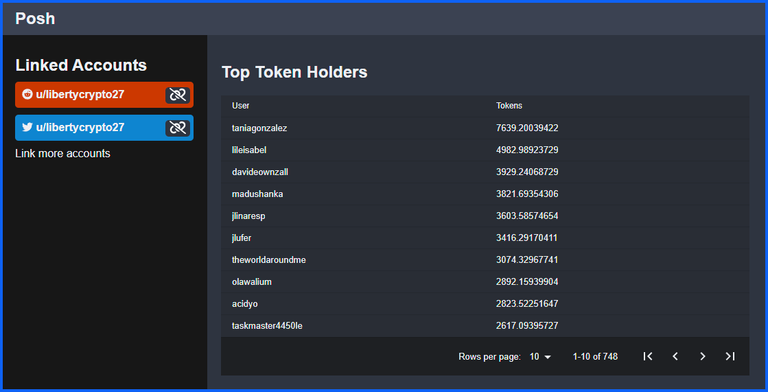Image resolution: width=768 pixels, height=392 pixels.
Task: Click the Posh app title
Action: coord(35,19)
